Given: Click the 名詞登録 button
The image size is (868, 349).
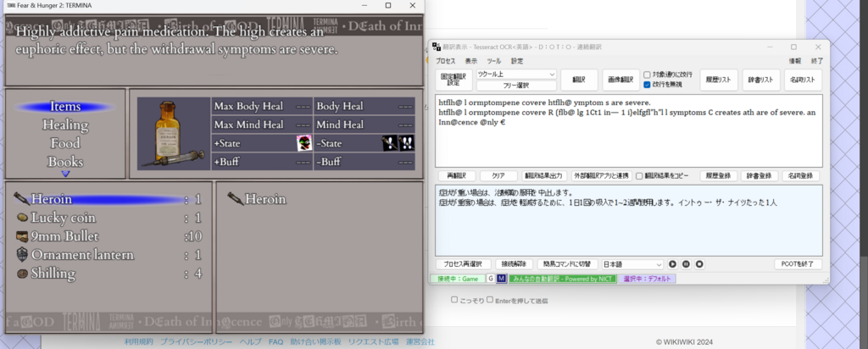Looking at the screenshot, I should (801, 176).
